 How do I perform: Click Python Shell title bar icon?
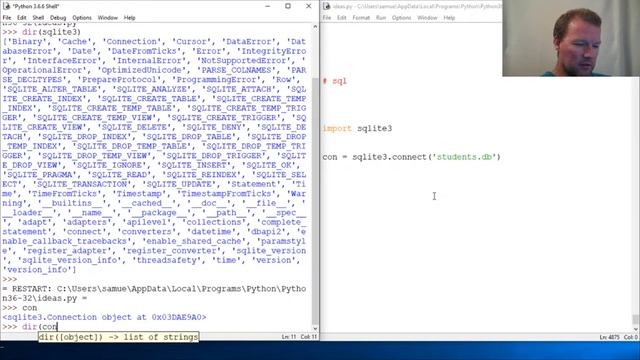point(6,6)
